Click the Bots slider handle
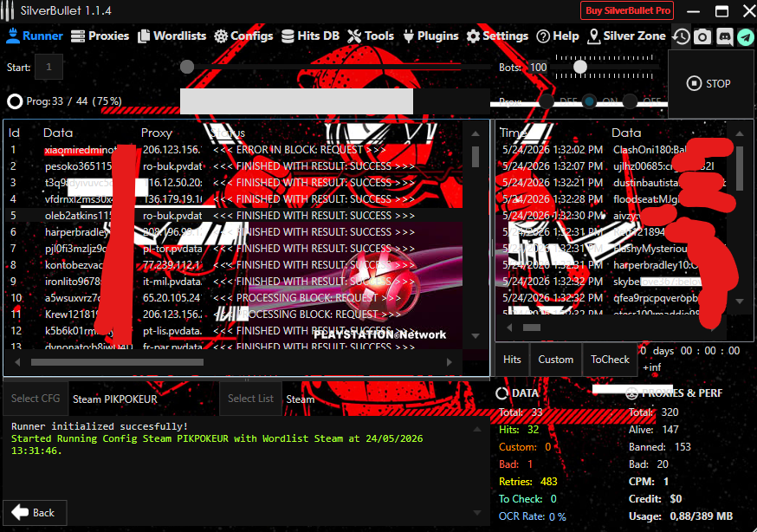 click(579, 67)
